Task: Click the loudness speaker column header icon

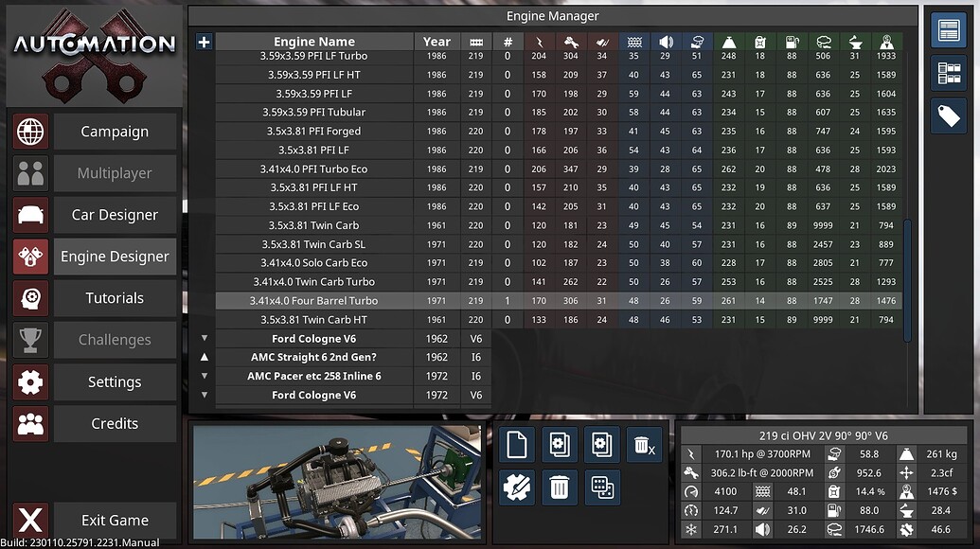Action: pos(665,42)
